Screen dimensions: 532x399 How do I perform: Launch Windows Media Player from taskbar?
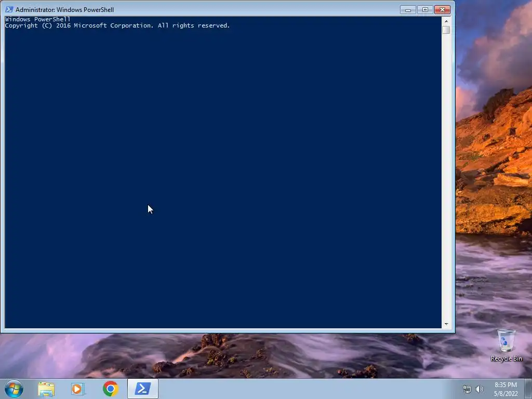(78, 389)
